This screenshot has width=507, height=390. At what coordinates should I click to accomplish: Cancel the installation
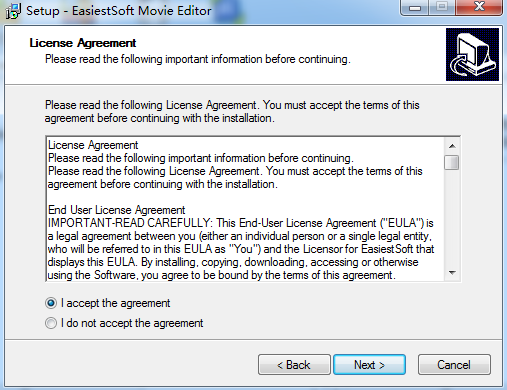point(454,365)
